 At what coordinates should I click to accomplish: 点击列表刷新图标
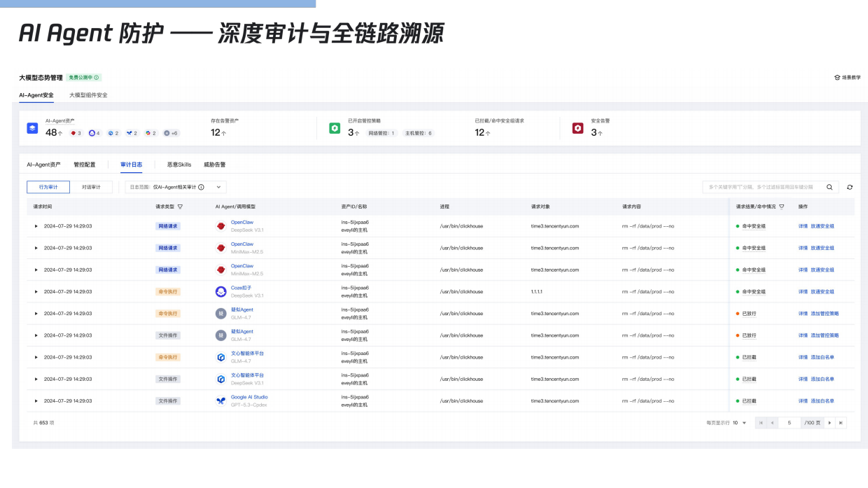pyautogui.click(x=849, y=188)
